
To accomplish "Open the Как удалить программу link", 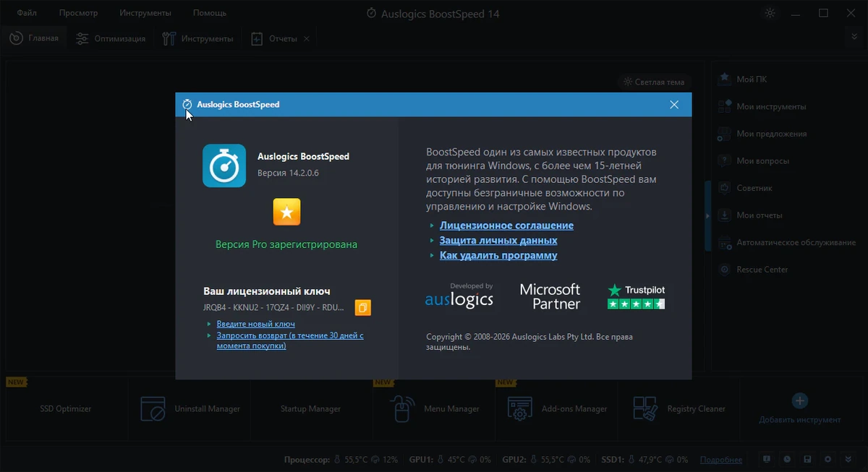I will (498, 255).
